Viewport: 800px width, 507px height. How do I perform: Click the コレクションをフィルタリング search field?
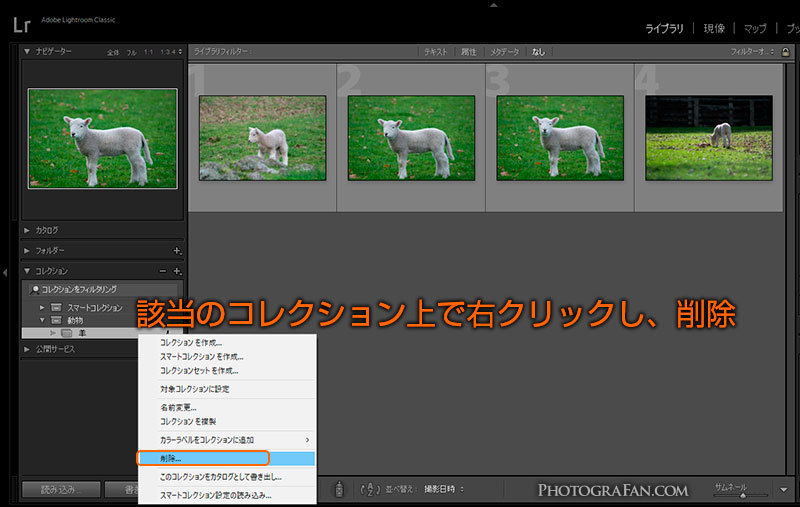coord(103,290)
